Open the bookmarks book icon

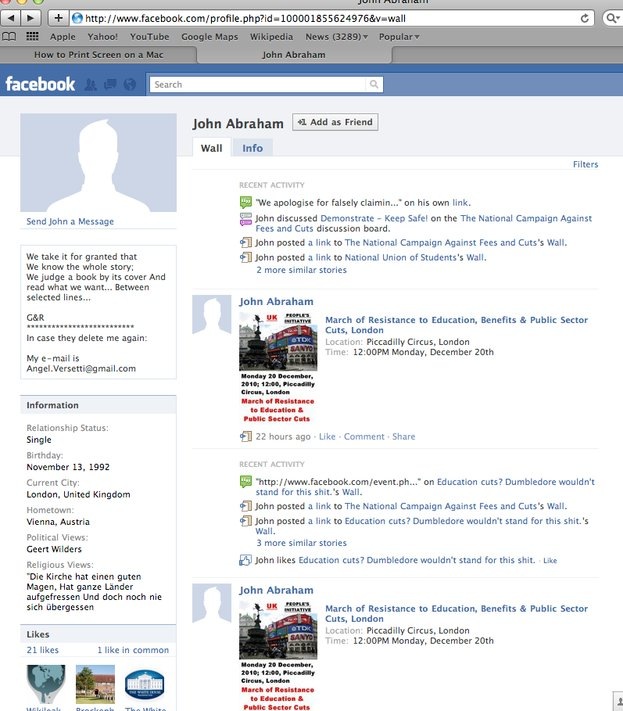tap(10, 37)
